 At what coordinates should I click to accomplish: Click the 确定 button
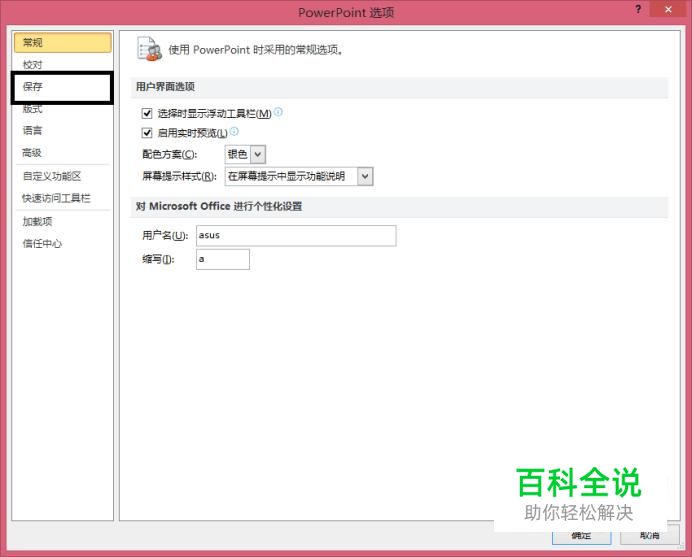[x=582, y=536]
